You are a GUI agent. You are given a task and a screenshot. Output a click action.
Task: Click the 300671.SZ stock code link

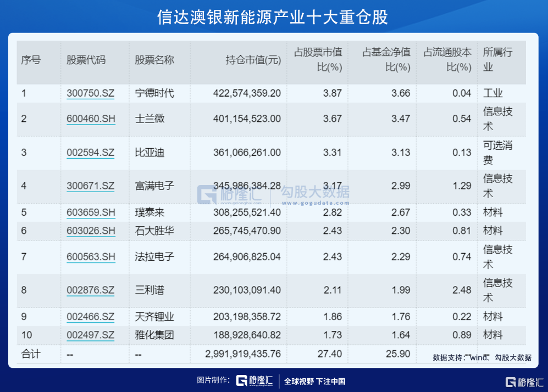(x=91, y=186)
